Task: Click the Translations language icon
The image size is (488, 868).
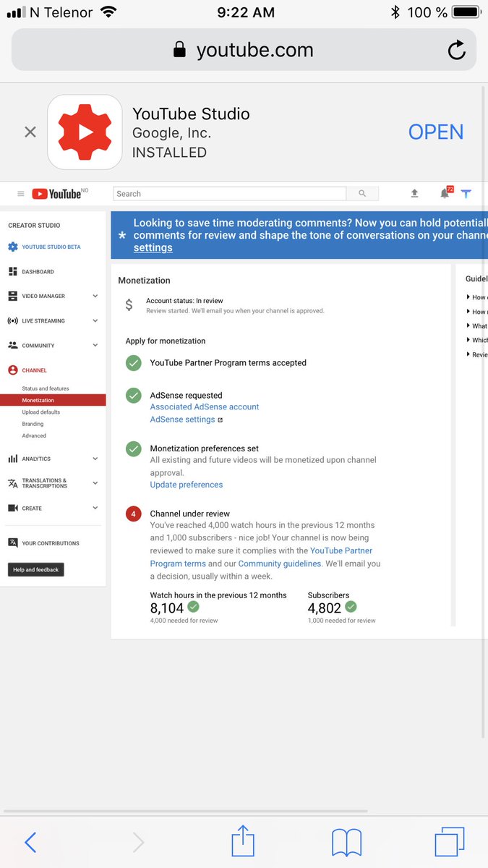Action: 12,483
